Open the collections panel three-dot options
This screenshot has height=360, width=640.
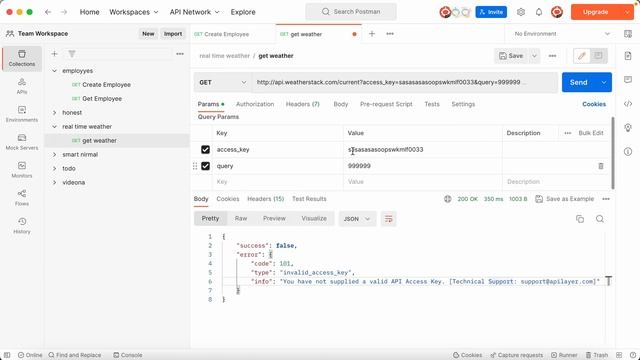[180, 53]
